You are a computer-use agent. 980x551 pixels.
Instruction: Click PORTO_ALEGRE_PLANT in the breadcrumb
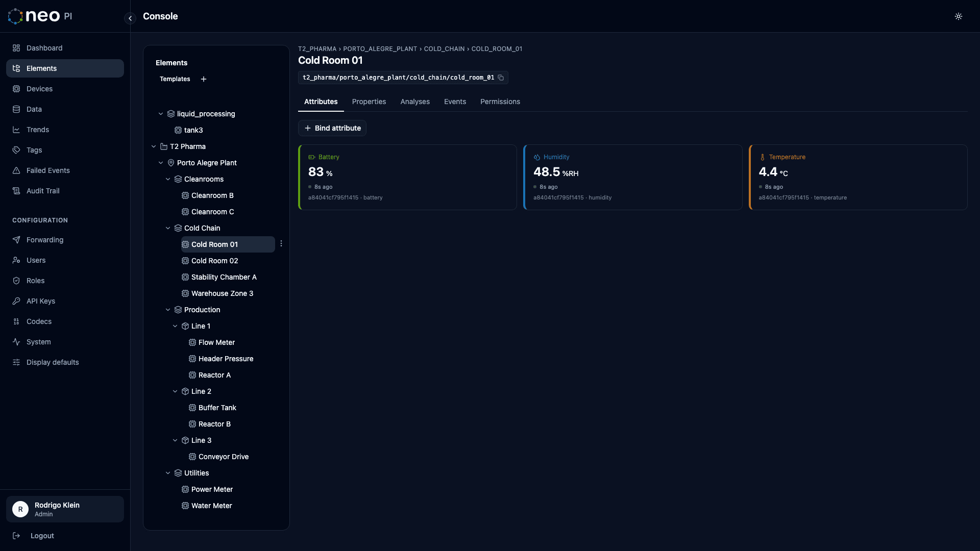click(380, 49)
